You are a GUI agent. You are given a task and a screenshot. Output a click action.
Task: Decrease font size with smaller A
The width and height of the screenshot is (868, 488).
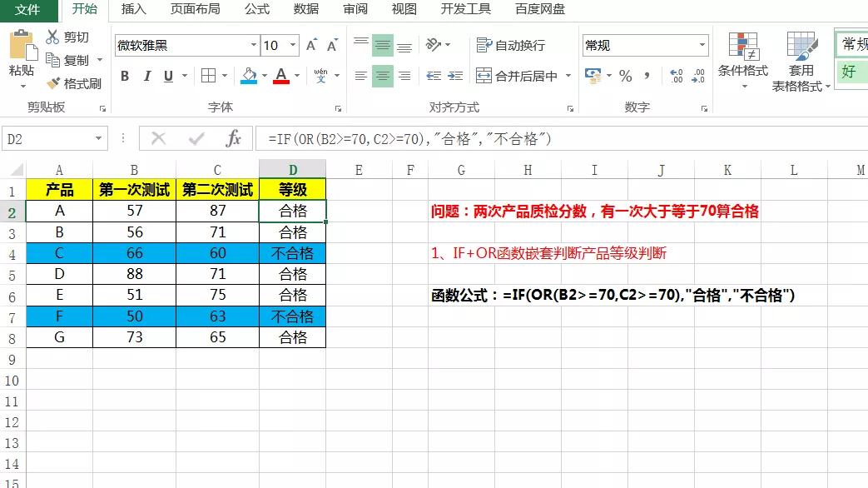click(x=332, y=46)
